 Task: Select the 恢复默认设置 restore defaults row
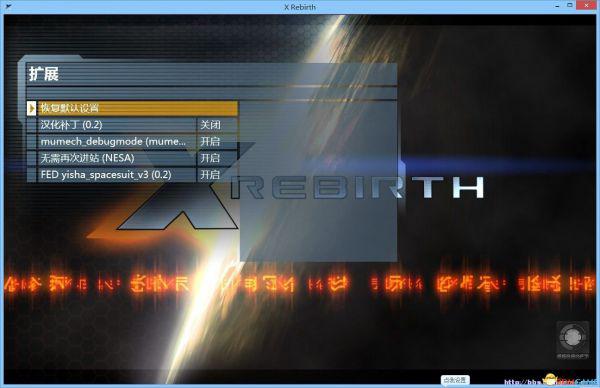pos(137,108)
